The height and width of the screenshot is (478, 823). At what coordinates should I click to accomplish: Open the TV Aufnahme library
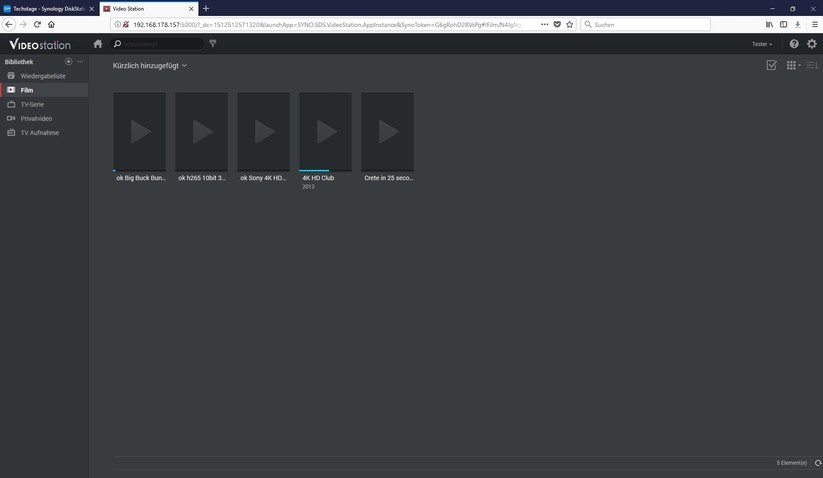tap(39, 133)
